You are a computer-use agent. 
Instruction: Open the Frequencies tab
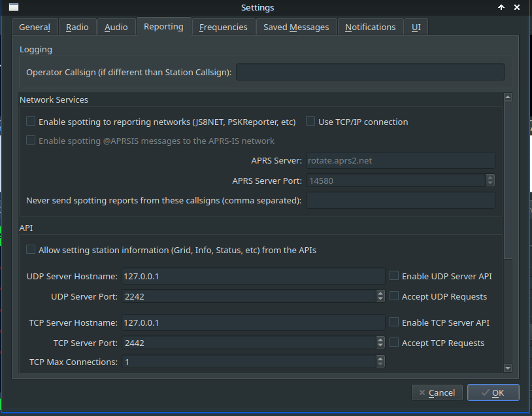[223, 27]
